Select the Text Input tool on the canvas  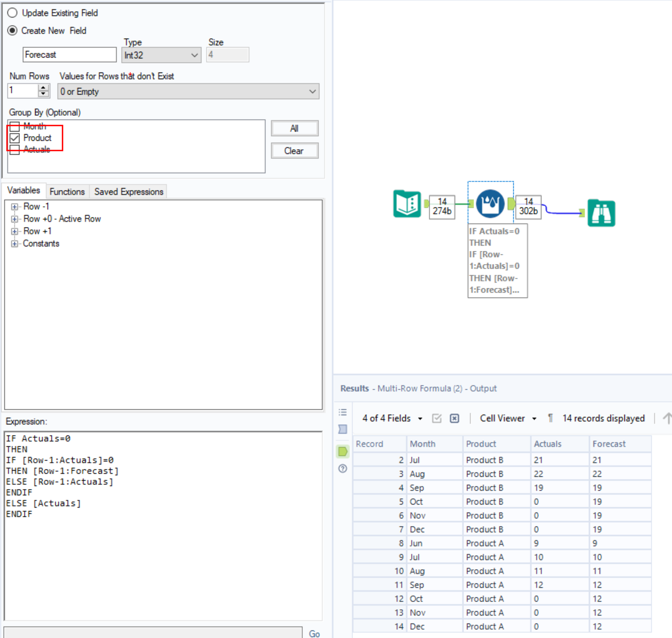[407, 204]
